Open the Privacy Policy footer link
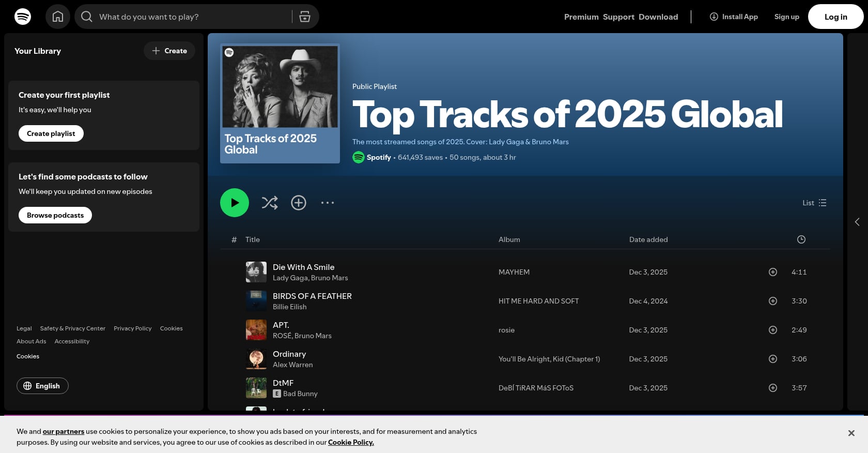This screenshot has height=453, width=868. tap(133, 328)
